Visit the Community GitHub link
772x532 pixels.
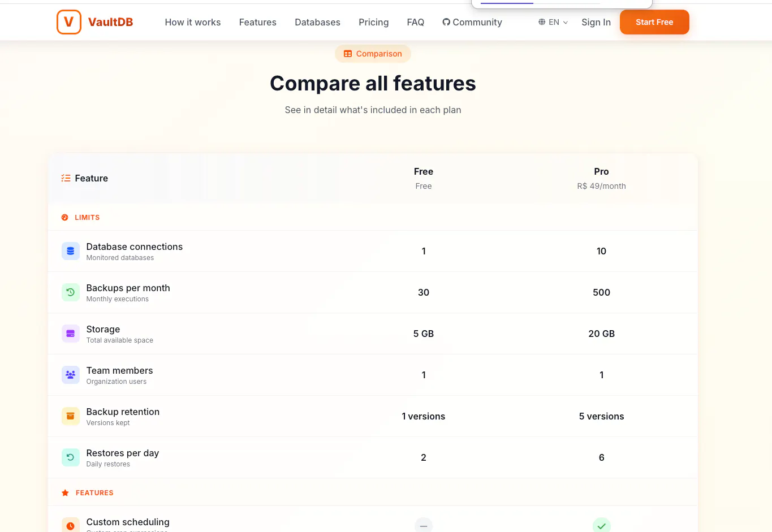472,22
